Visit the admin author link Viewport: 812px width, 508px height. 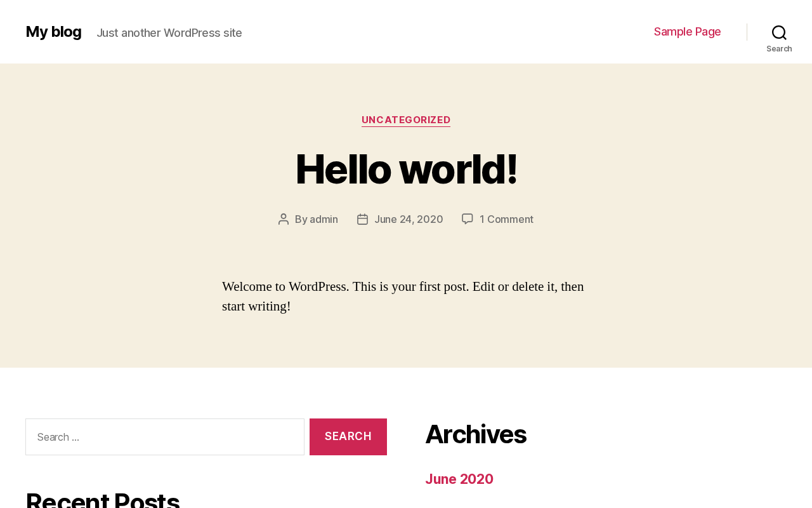(324, 219)
